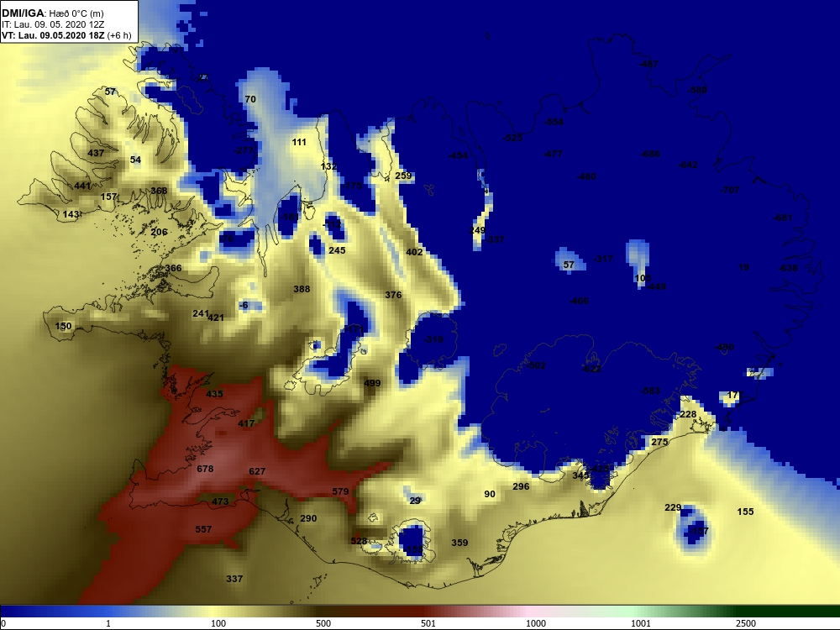Click the map value '-681'
The width and height of the screenshot is (840, 630).
pyautogui.click(x=782, y=218)
